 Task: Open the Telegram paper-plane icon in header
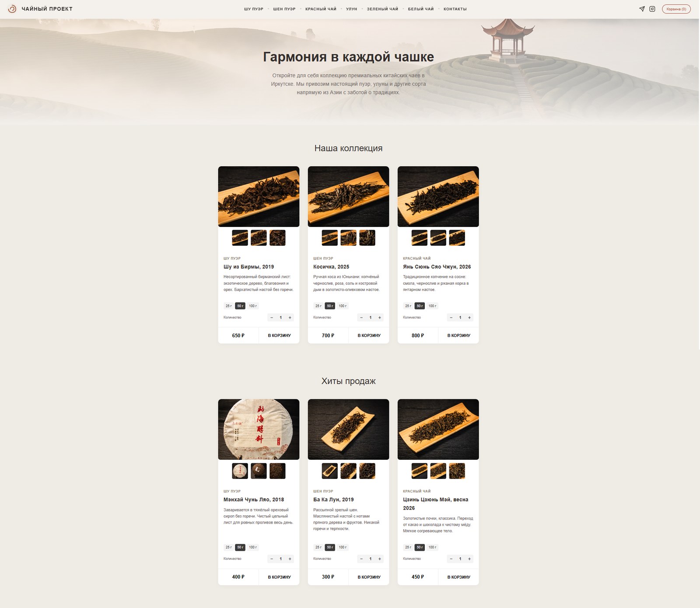(x=642, y=9)
